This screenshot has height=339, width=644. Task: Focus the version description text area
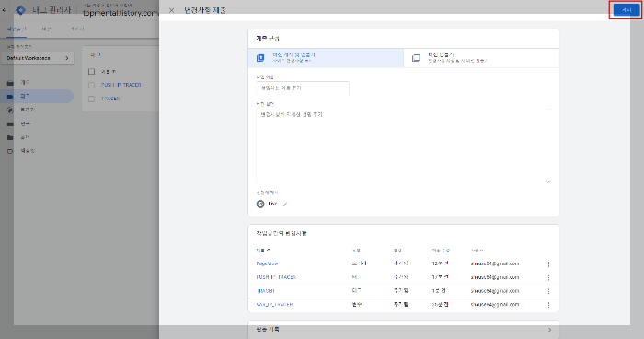(403, 146)
